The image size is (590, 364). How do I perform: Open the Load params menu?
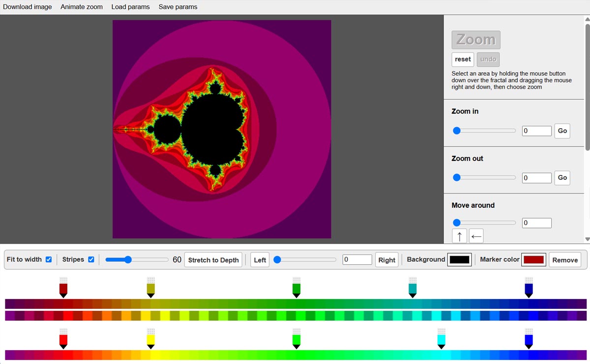pyautogui.click(x=130, y=7)
